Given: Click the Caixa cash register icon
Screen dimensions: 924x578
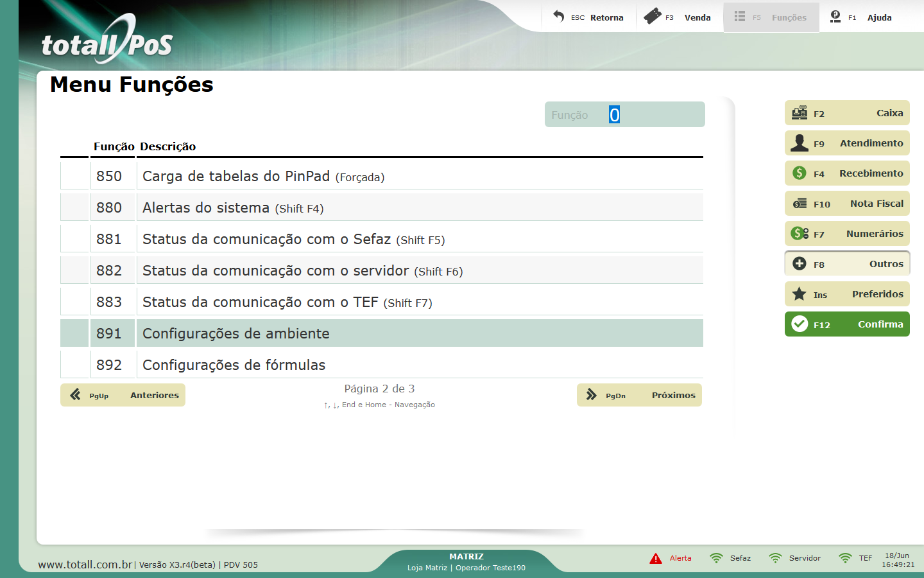Looking at the screenshot, I should (800, 113).
